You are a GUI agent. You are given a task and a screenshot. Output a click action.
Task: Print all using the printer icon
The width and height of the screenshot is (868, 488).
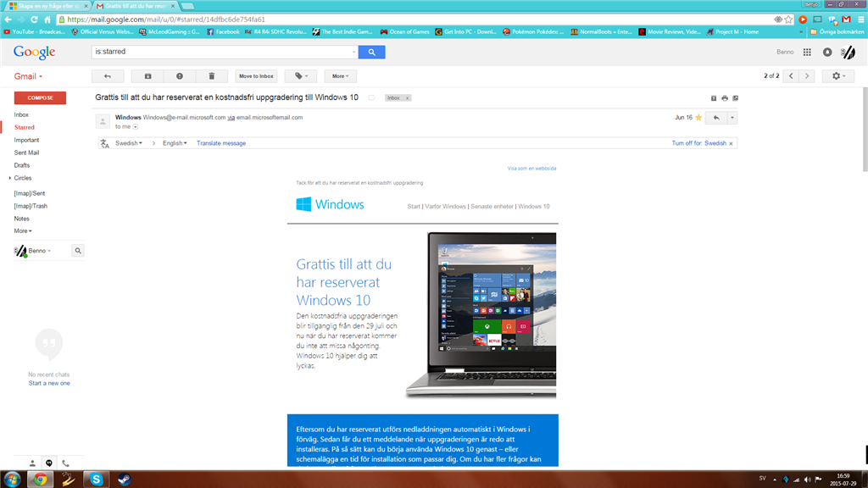[x=725, y=98]
